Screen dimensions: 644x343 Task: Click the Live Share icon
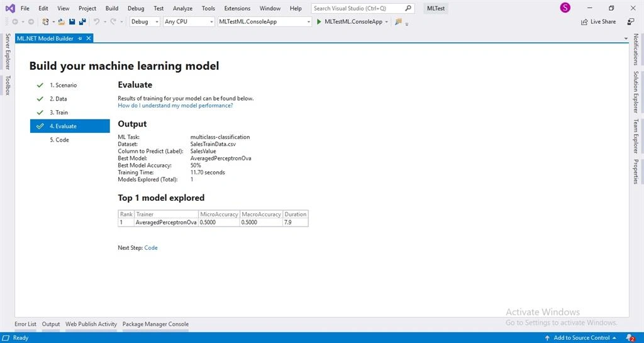pos(584,22)
